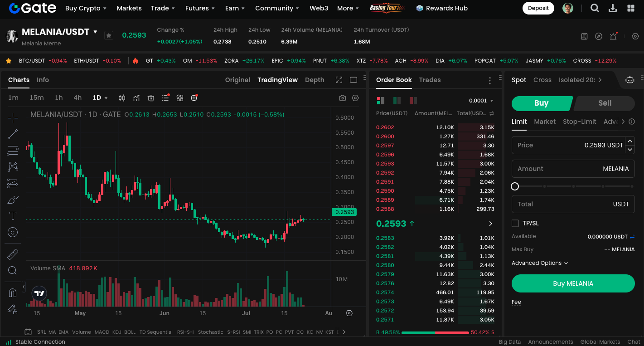Activate the chart zoom-in tool
644x346 pixels.
[x=13, y=270]
